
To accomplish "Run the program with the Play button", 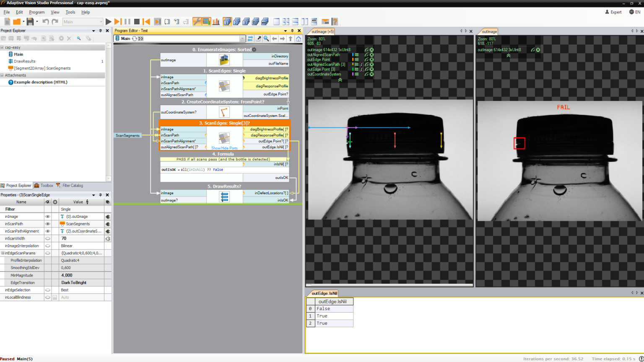I will [x=109, y=22].
